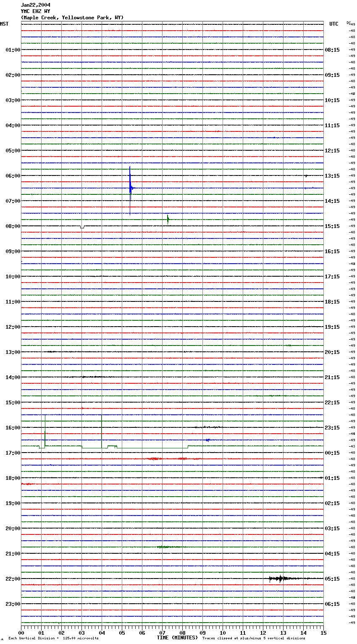Click the square calibration pulse on 08:00 trace

(82, 227)
